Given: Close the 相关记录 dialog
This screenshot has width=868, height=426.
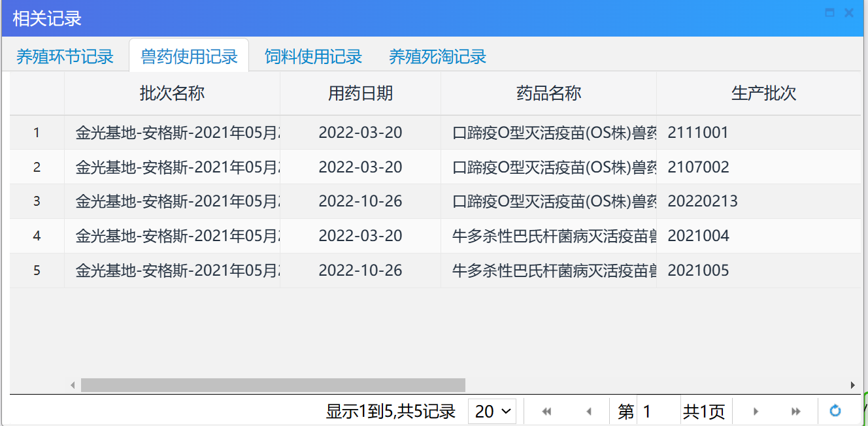Looking at the screenshot, I should coord(849,12).
